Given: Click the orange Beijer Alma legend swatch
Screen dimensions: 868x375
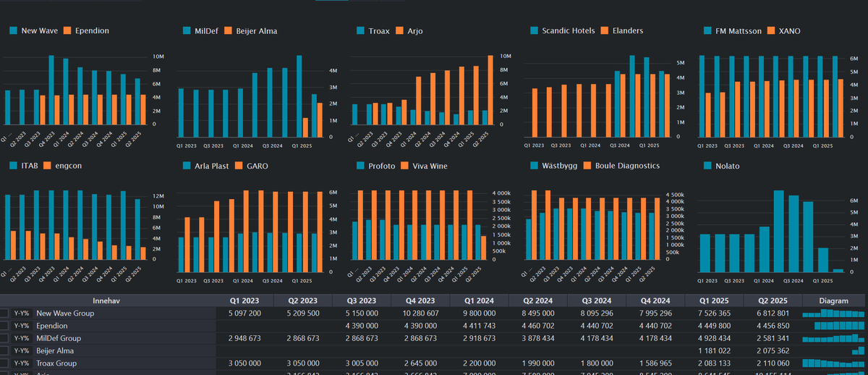Looking at the screenshot, I should pos(228,31).
